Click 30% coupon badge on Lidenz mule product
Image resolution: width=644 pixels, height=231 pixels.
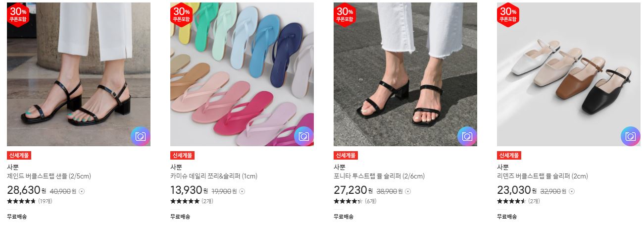click(508, 15)
